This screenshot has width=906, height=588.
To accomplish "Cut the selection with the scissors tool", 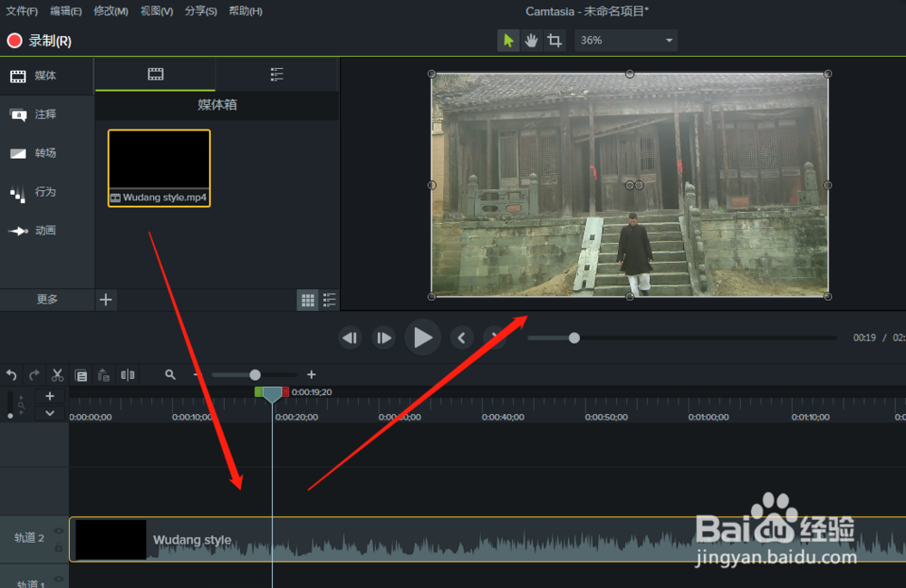I will click(x=57, y=374).
